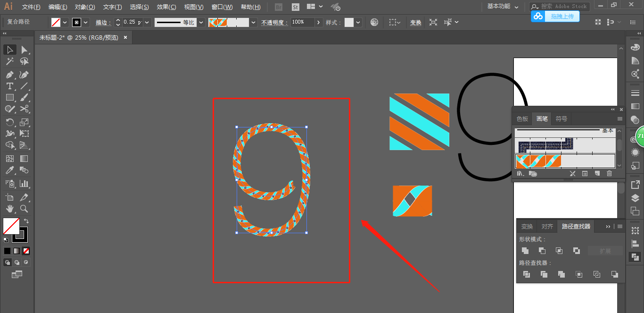The image size is (644, 313).
Task: Click the opacity 100% input field
Action: click(x=302, y=22)
